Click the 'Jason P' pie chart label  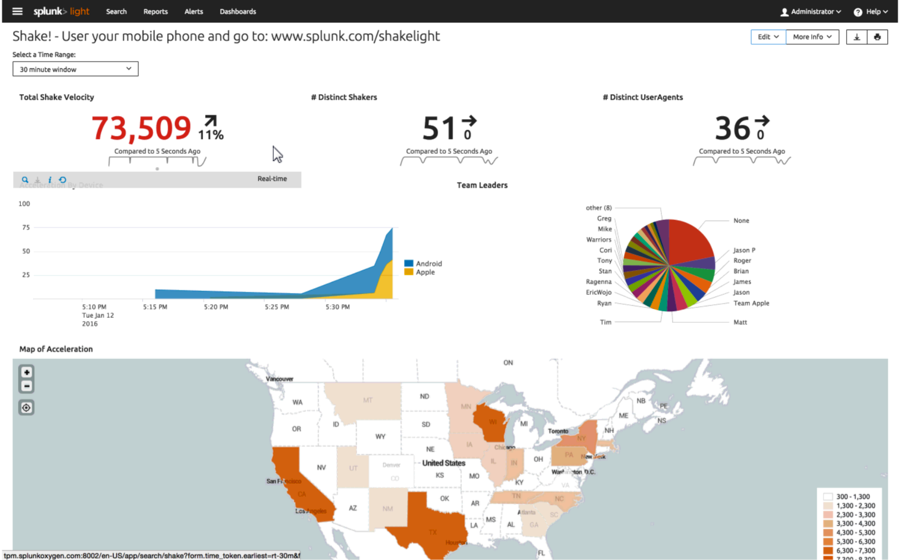point(744,250)
